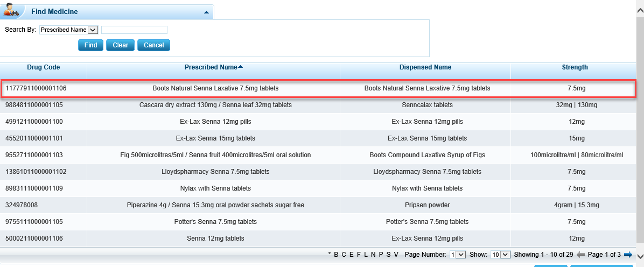Image resolution: width=644 pixels, height=267 pixels.
Task: Collapse the Find Medicine panel
Action: pos(206,12)
